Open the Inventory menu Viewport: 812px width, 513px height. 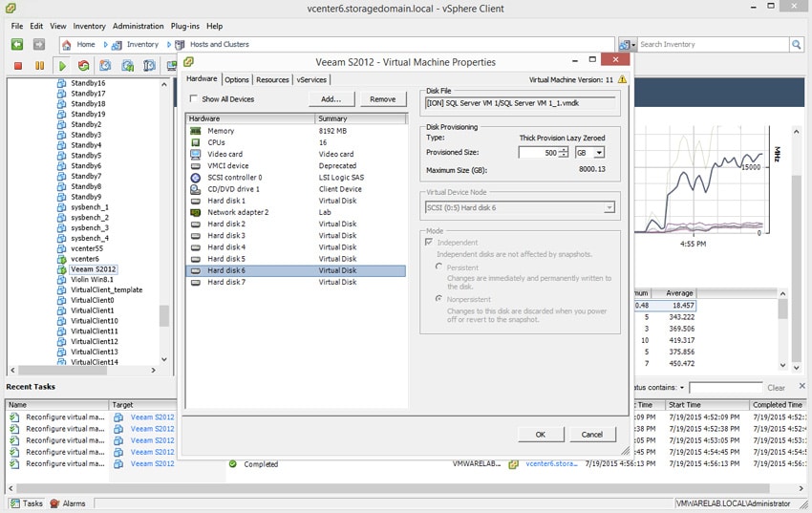(x=89, y=26)
